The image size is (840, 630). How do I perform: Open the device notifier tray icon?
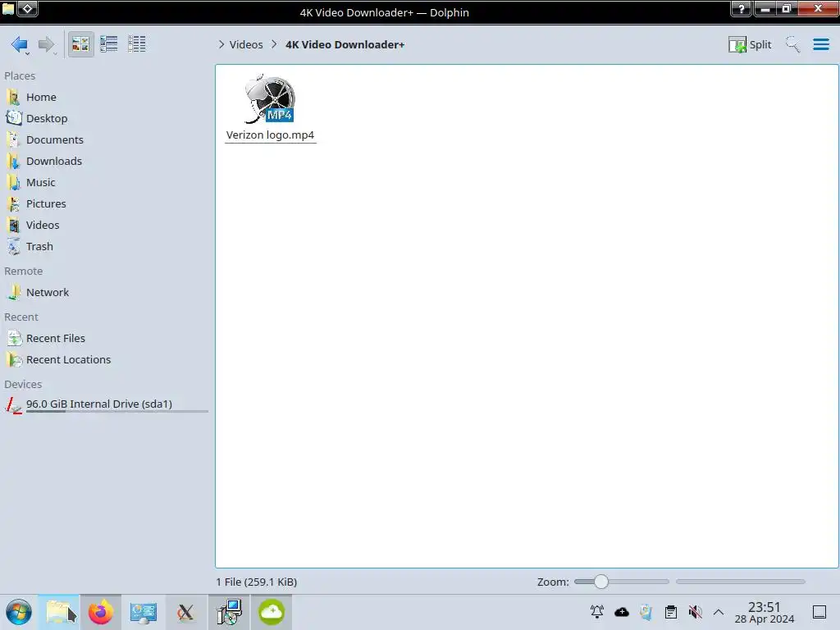click(646, 612)
